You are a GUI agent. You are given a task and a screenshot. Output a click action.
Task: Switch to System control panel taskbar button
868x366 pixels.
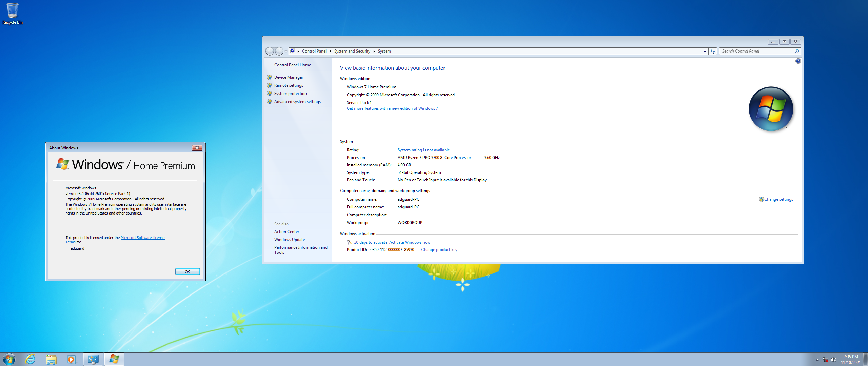coord(93,359)
